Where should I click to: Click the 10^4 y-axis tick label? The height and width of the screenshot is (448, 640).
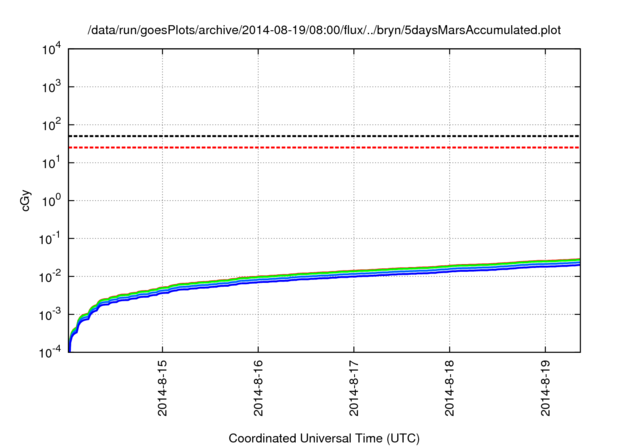pos(52,49)
